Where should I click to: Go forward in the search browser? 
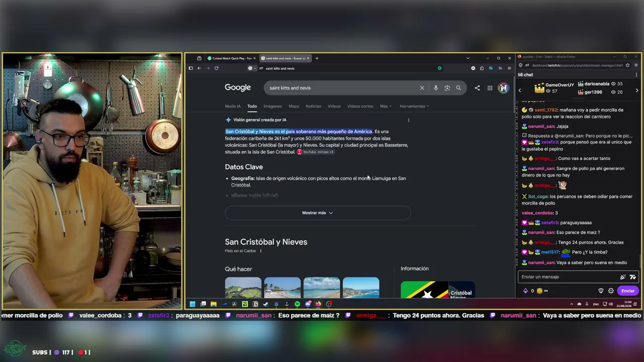(x=208, y=68)
